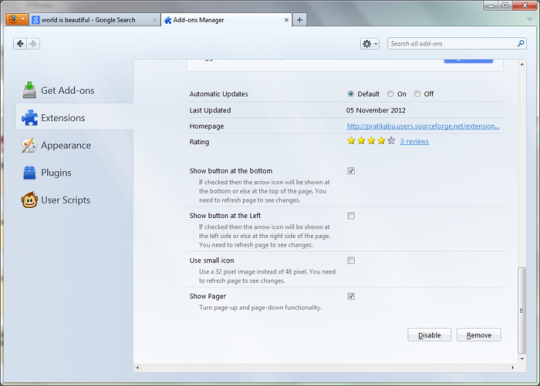Select Default automatic updates option
This screenshot has width=540, height=386.
pos(351,94)
